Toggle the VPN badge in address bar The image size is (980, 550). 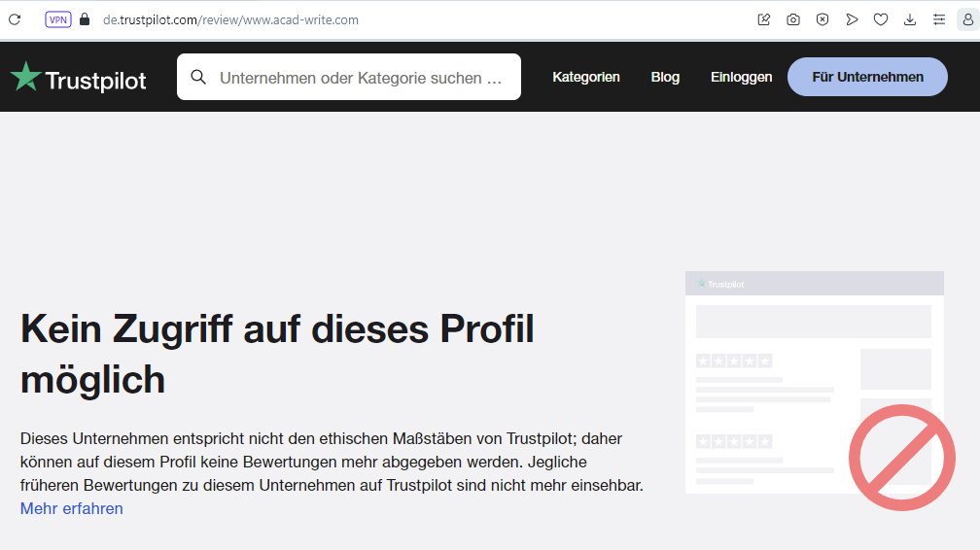58,19
